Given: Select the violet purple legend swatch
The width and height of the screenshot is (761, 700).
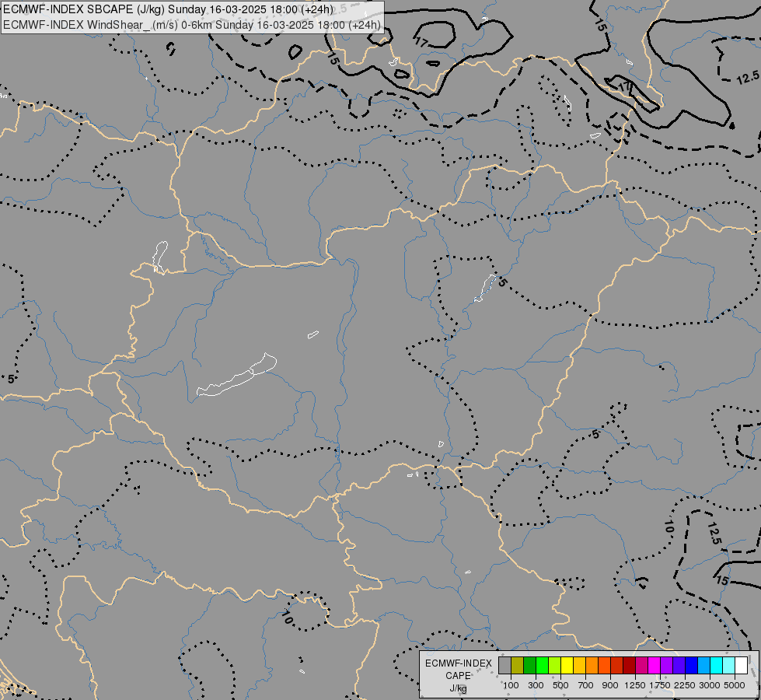Looking at the screenshot, I should pos(667,665).
